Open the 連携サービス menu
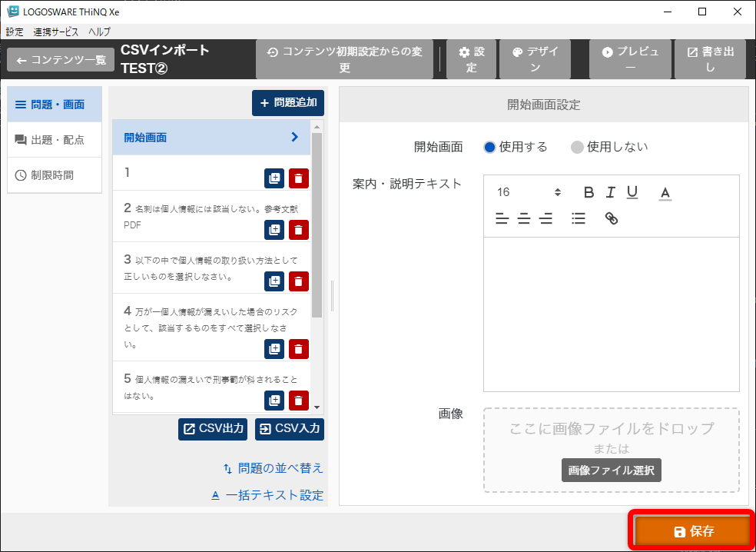 56,32
